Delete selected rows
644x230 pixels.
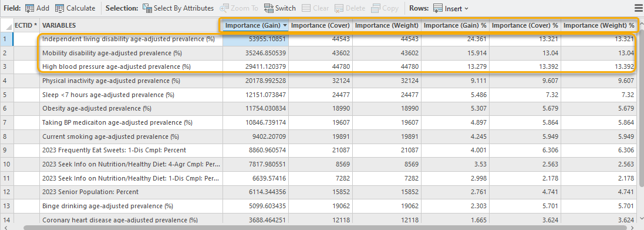click(x=349, y=8)
